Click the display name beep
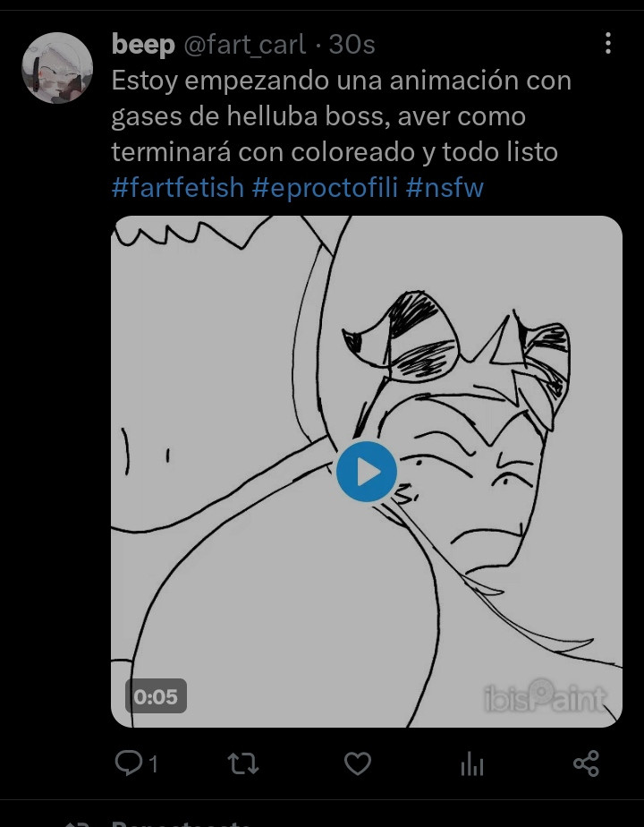 click(143, 45)
